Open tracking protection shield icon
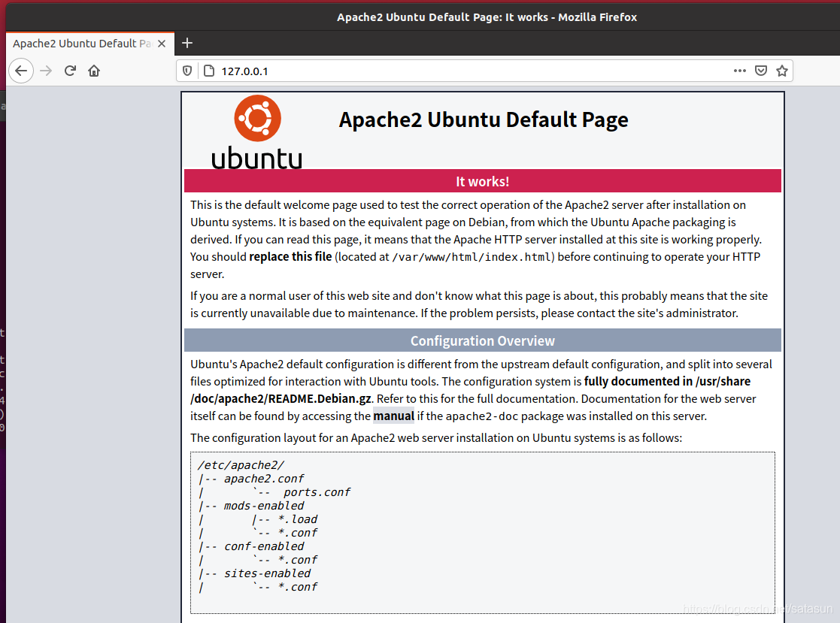This screenshot has width=840, height=623. tap(187, 71)
